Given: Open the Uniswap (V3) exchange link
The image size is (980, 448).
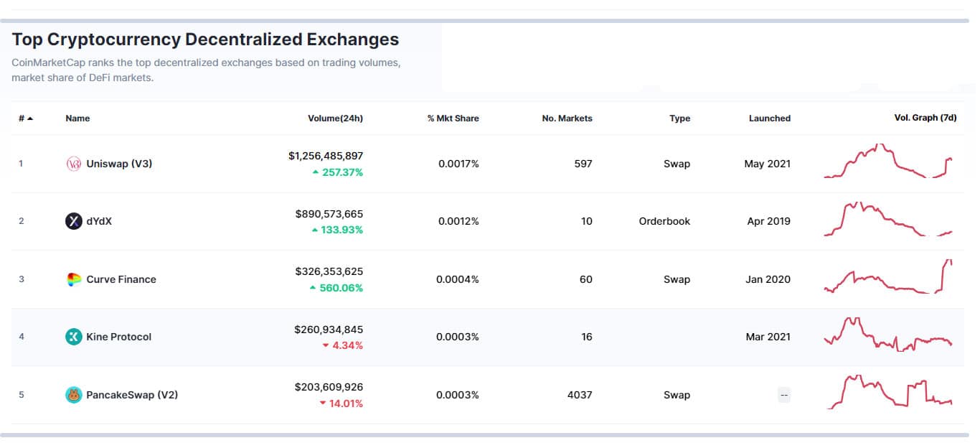Looking at the screenshot, I should (x=119, y=164).
